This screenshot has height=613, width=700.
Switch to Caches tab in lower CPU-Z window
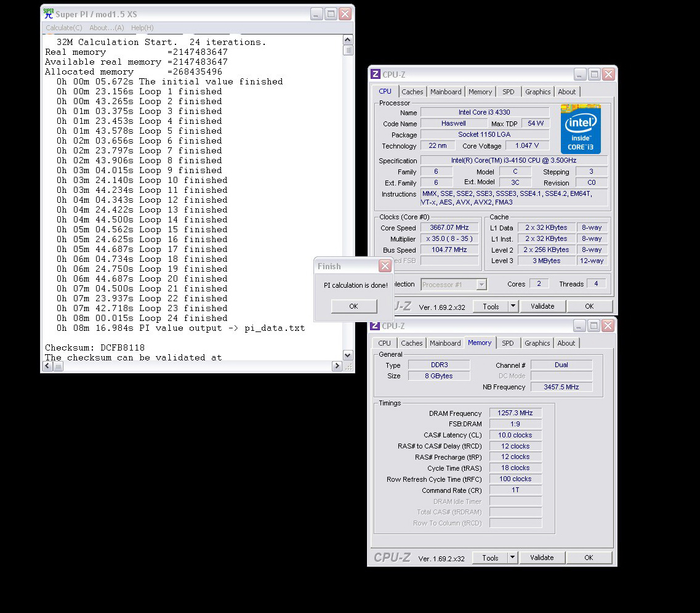[412, 343]
